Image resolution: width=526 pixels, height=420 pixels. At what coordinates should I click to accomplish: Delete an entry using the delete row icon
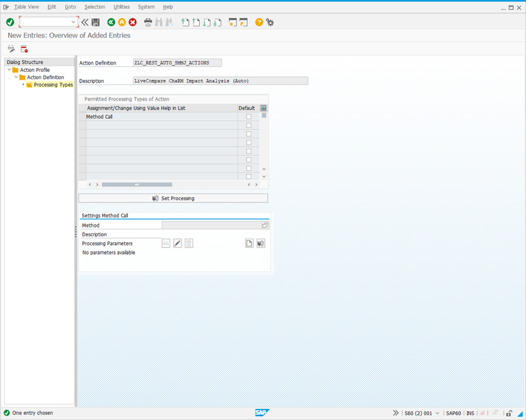23,49
